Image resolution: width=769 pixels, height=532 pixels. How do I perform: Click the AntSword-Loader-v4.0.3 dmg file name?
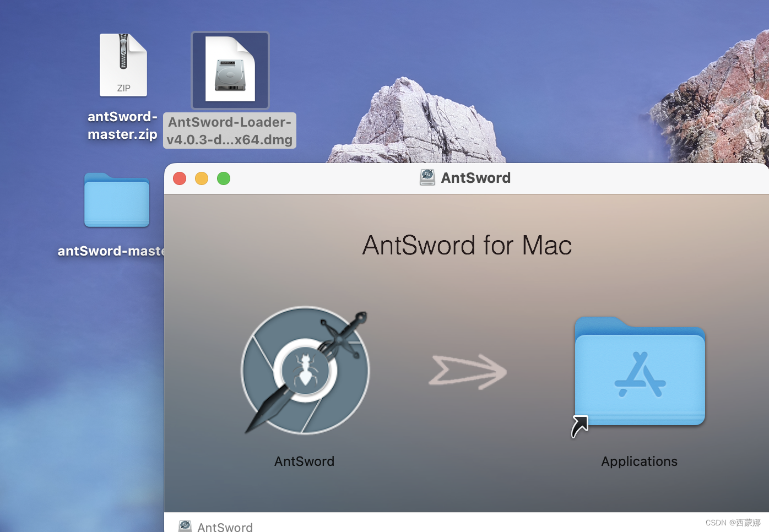click(x=230, y=131)
